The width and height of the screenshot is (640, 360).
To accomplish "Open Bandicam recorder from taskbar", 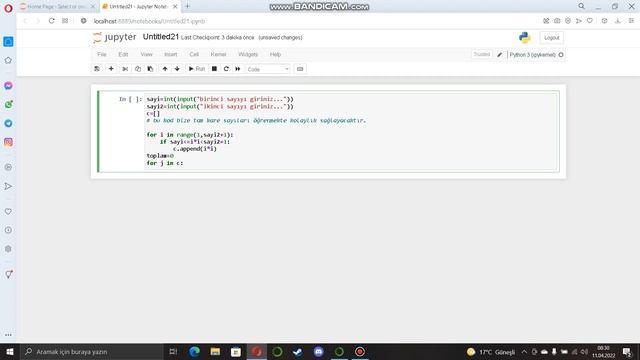I will 360,351.
